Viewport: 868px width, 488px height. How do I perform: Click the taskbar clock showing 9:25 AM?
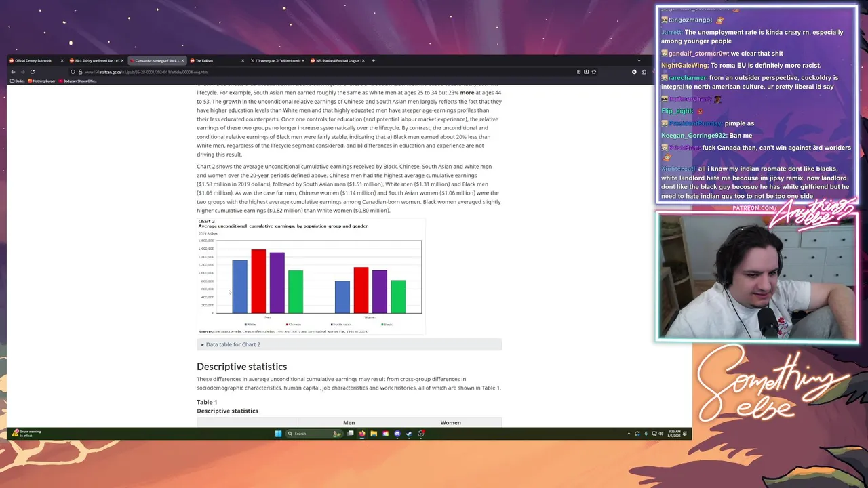pos(675,434)
